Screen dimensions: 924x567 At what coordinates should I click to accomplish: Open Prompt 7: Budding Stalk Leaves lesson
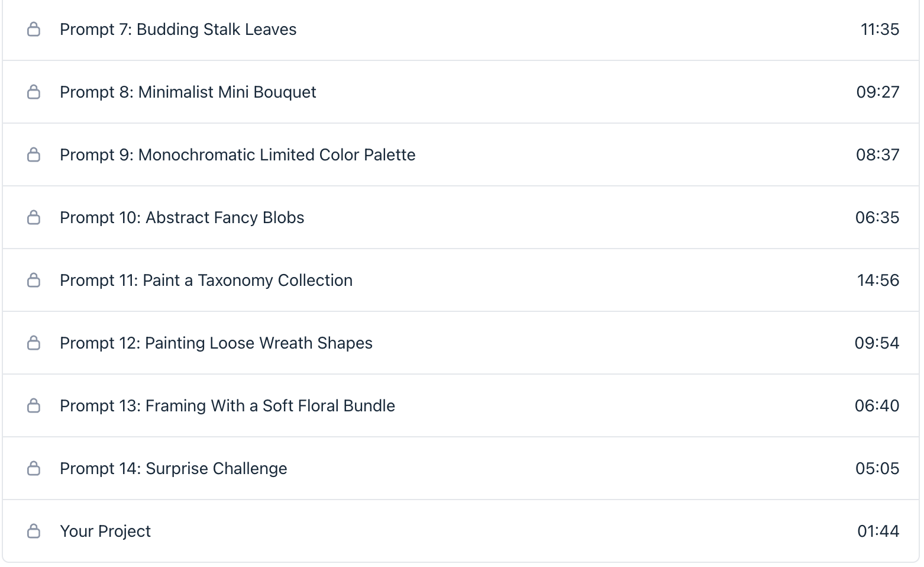[x=178, y=30]
